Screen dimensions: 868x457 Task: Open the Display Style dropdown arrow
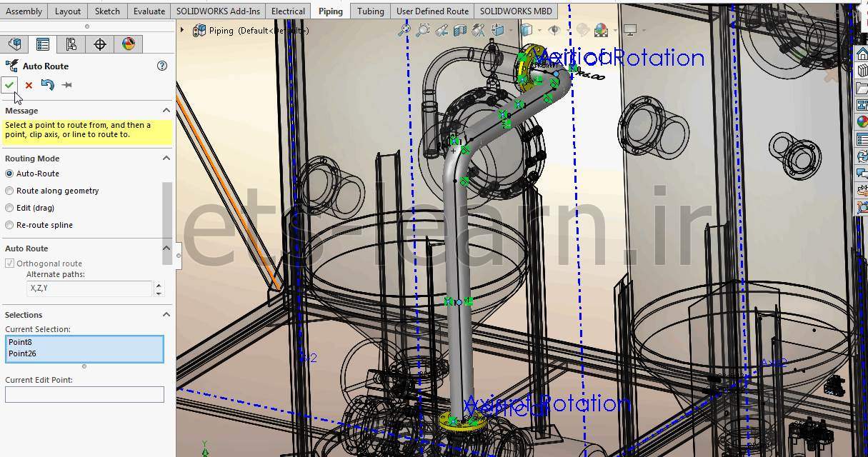coord(538,31)
